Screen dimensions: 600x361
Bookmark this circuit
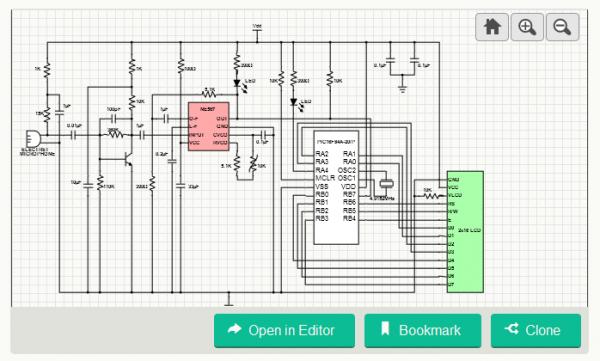(x=422, y=330)
